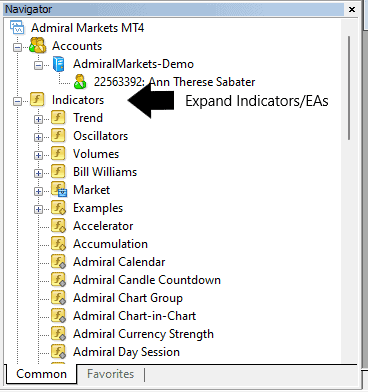Screen dimensions: 368x392
Task: Click the Admiral Markets MT4 root icon
Action: (x=17, y=27)
